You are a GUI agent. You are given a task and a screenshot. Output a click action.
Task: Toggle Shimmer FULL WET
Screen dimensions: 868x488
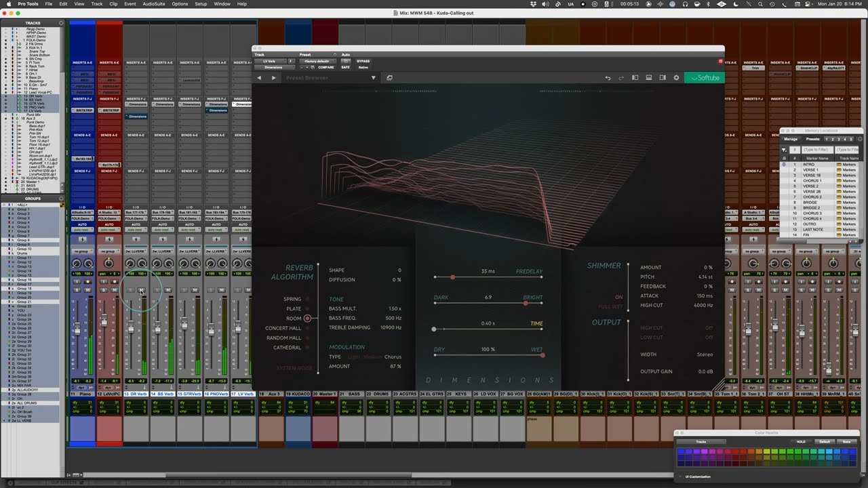[610, 306]
